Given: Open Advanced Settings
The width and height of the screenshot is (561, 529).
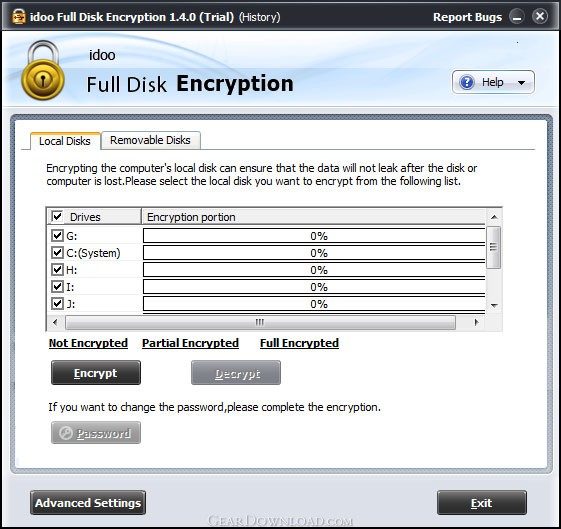Looking at the screenshot, I should tap(88, 503).
